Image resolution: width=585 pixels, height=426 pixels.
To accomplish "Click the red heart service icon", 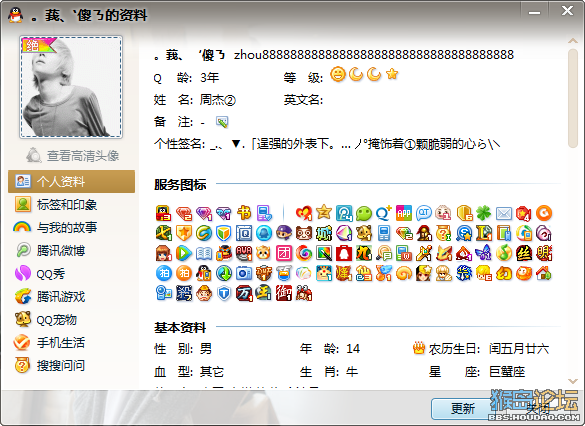I will (x=304, y=213).
